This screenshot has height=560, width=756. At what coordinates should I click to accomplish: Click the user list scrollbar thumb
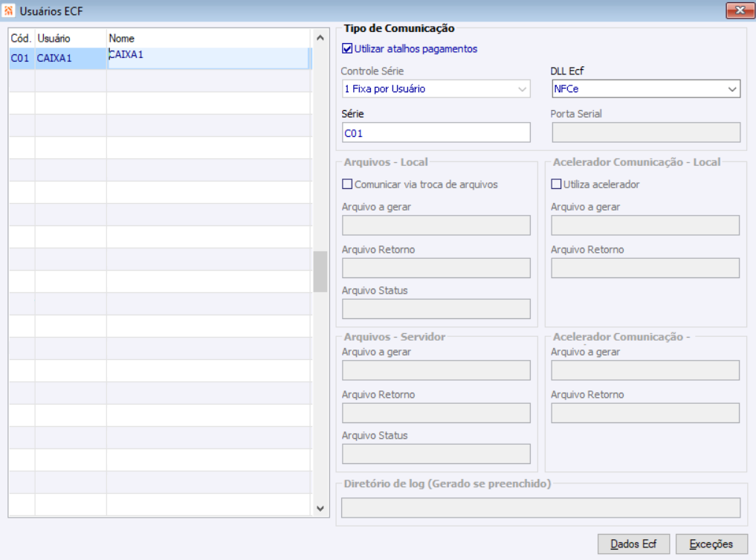pos(320,271)
